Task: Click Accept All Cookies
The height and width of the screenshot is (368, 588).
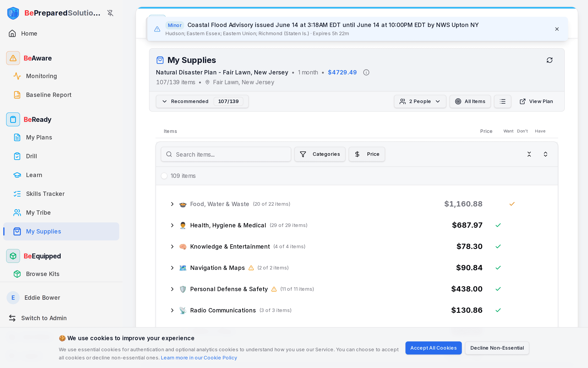Action: coord(433,348)
